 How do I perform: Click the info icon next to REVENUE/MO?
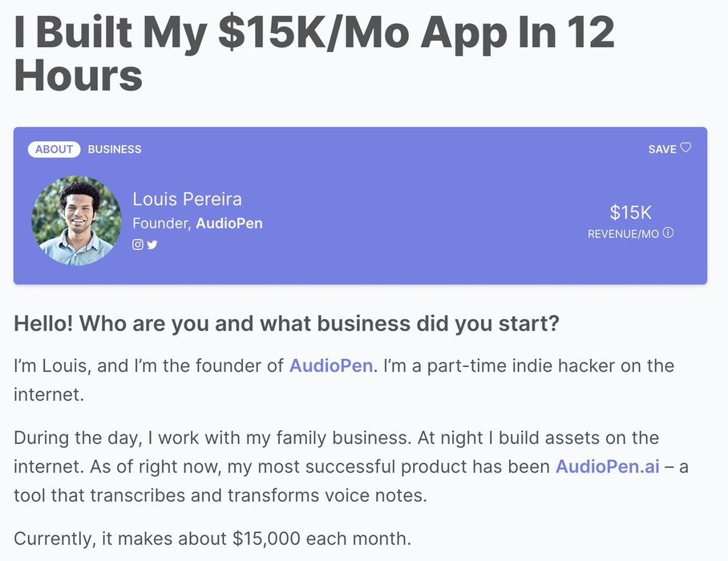[668, 233]
